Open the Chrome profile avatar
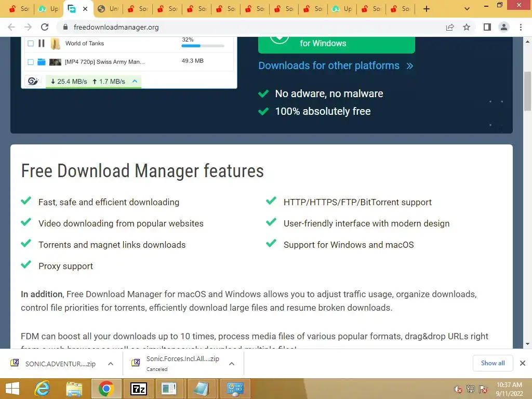The height and width of the screenshot is (399, 532). click(504, 27)
